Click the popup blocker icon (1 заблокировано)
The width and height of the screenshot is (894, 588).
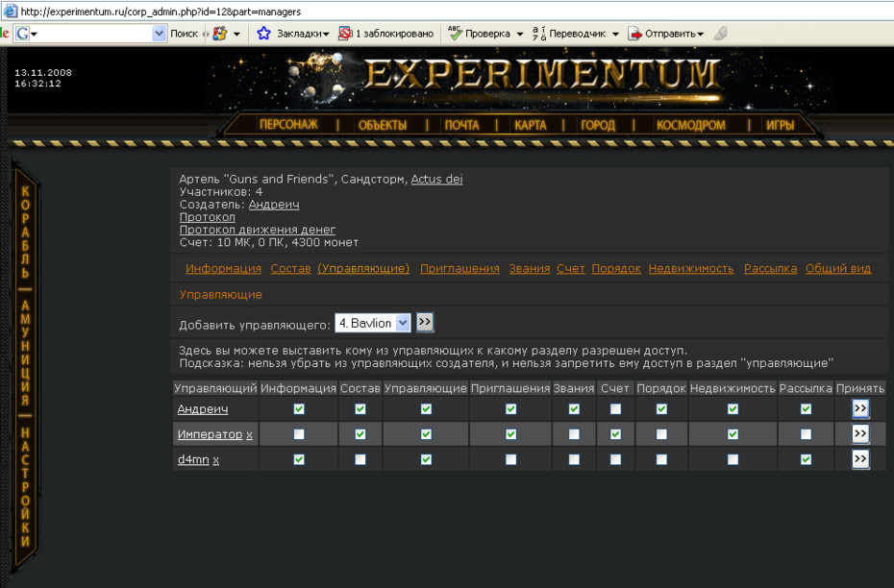tap(345, 34)
